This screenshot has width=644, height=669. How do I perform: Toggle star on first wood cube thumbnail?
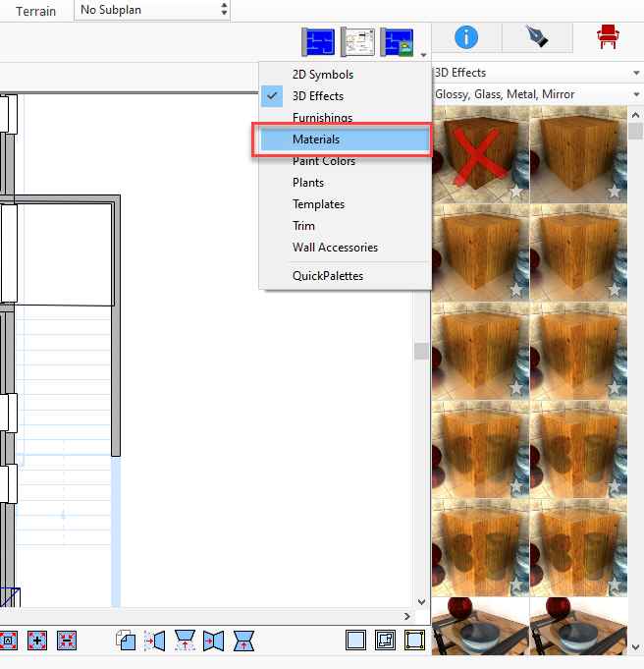tap(516, 192)
